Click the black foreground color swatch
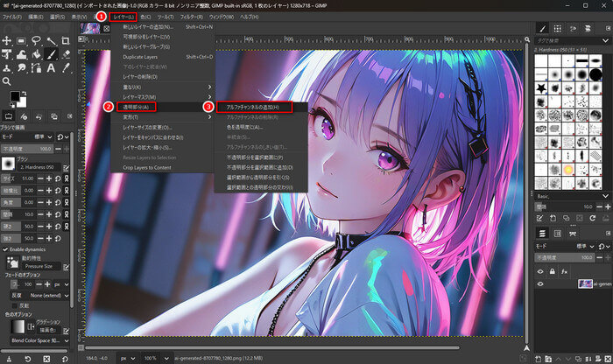This screenshot has height=364, width=613. [15, 96]
